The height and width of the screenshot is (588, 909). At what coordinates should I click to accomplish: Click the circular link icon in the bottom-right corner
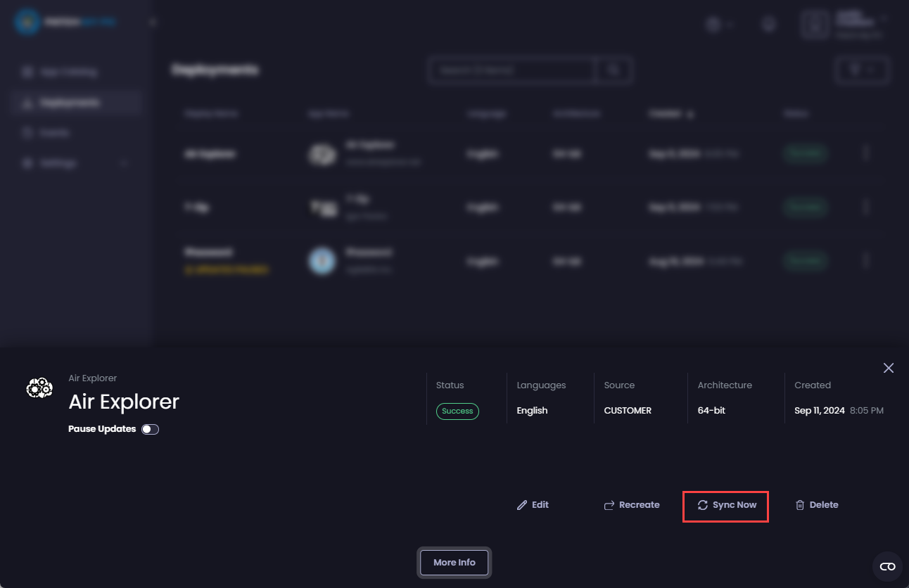[x=887, y=566]
